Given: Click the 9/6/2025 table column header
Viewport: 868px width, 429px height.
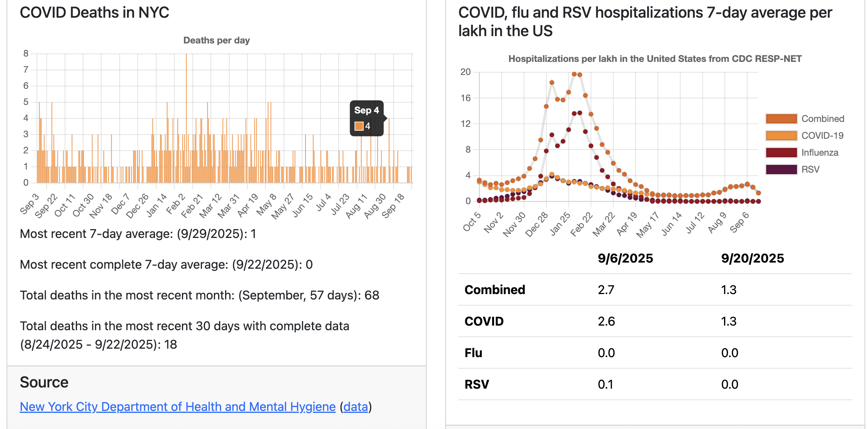Looking at the screenshot, I should click(625, 258).
